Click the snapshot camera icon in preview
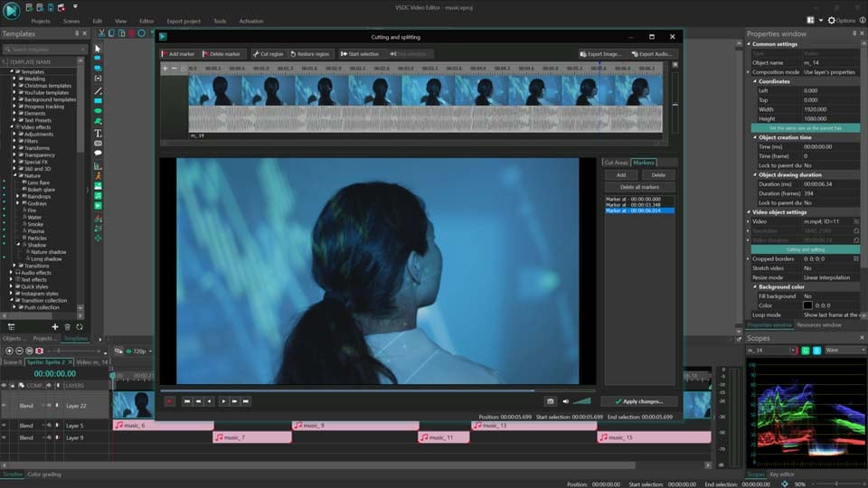 tap(550, 401)
